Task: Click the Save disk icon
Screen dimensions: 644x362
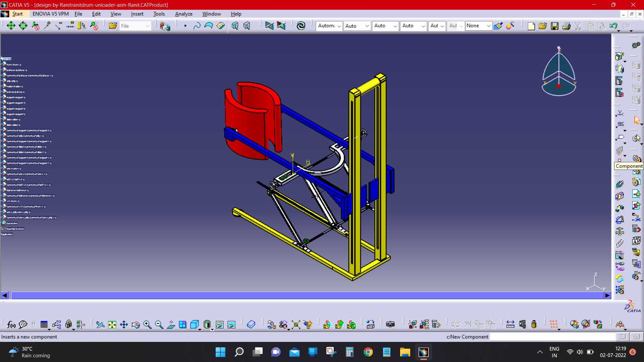Action: [555, 26]
